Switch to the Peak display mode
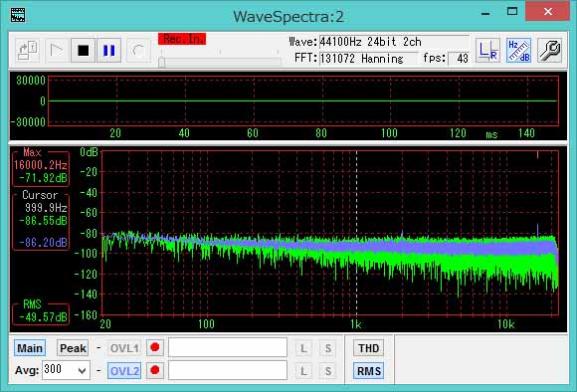This screenshot has height=392, width=577. pos(73,348)
